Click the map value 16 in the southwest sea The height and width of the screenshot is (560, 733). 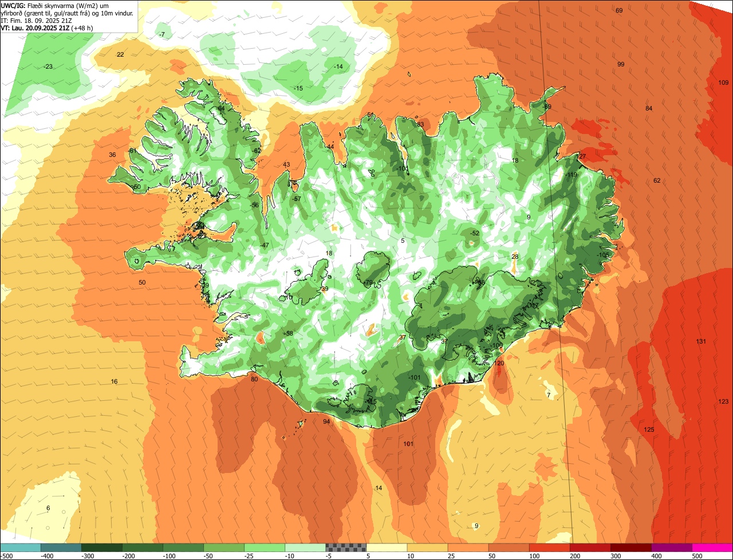pyautogui.click(x=114, y=381)
